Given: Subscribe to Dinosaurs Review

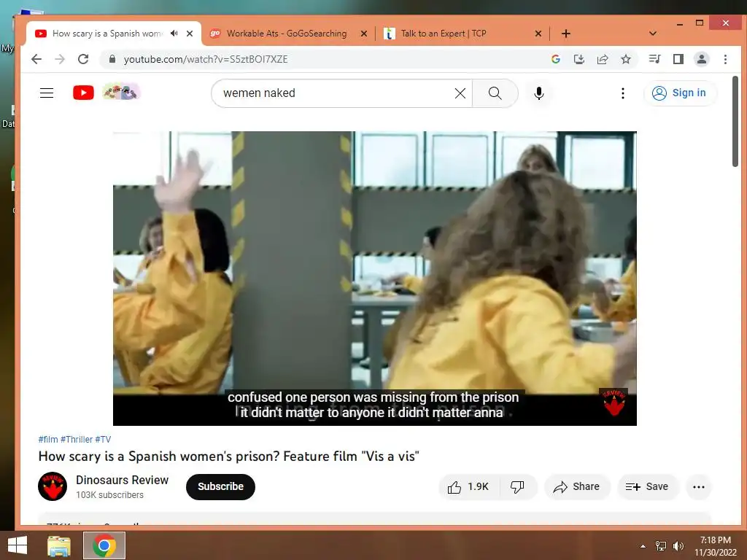Looking at the screenshot, I should click(220, 486).
